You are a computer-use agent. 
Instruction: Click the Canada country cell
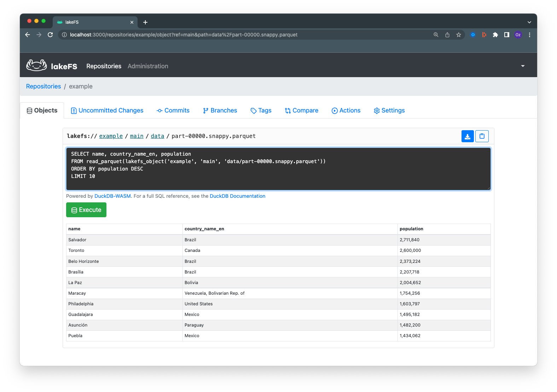(290, 250)
